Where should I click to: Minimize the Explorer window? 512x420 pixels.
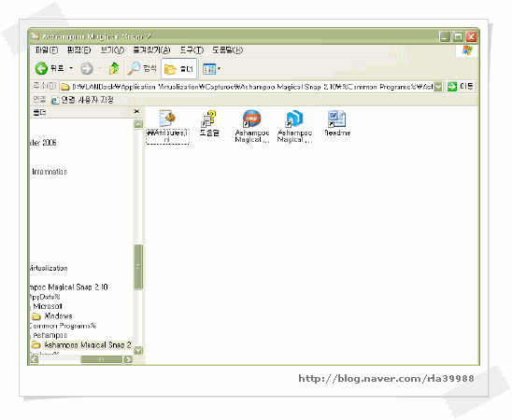[x=445, y=36]
